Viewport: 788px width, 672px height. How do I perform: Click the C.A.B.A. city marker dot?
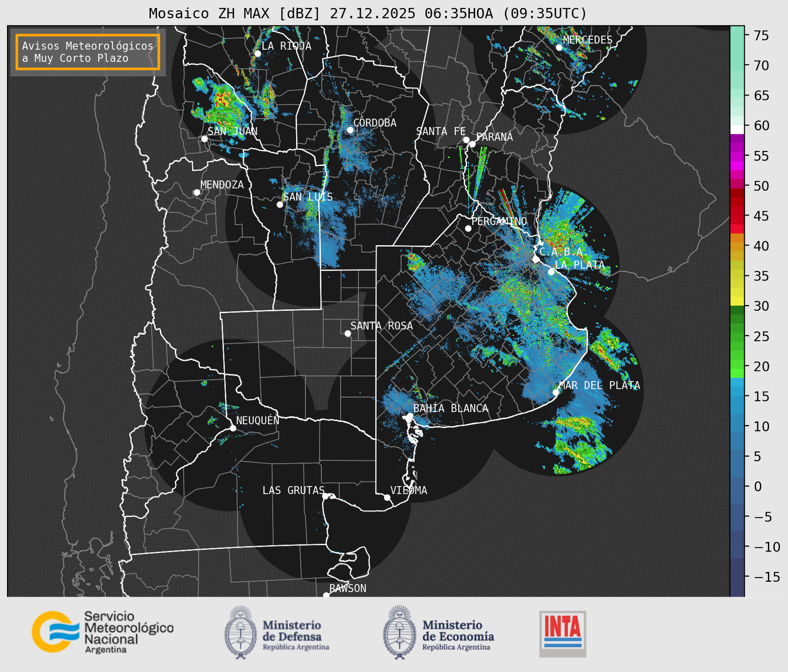[x=536, y=259]
